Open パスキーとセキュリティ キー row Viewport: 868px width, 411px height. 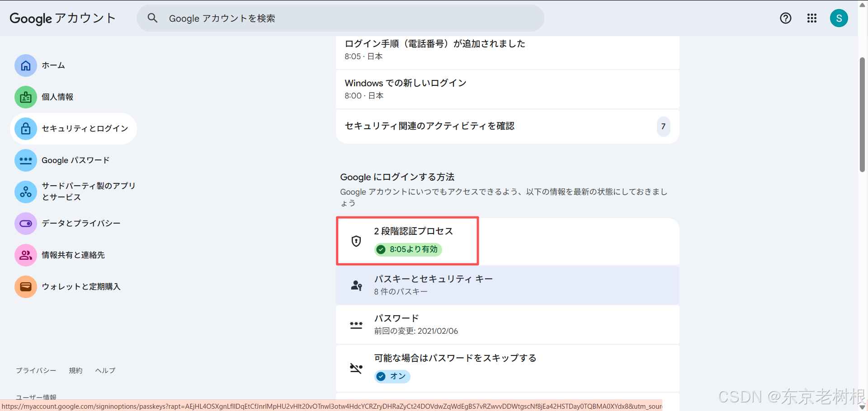[x=507, y=285]
